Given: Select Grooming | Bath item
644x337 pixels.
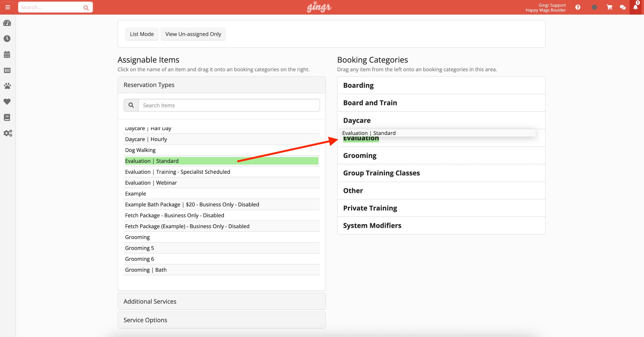Looking at the screenshot, I should 221,269.
